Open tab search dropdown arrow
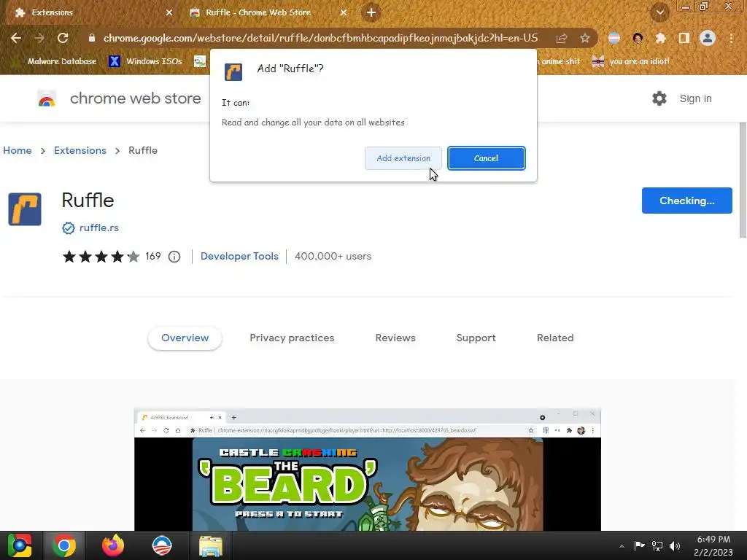 click(660, 12)
